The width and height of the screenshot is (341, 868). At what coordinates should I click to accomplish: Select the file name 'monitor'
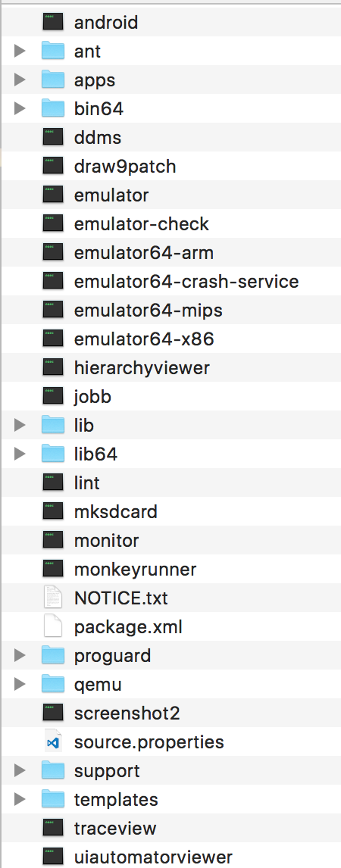tap(106, 541)
